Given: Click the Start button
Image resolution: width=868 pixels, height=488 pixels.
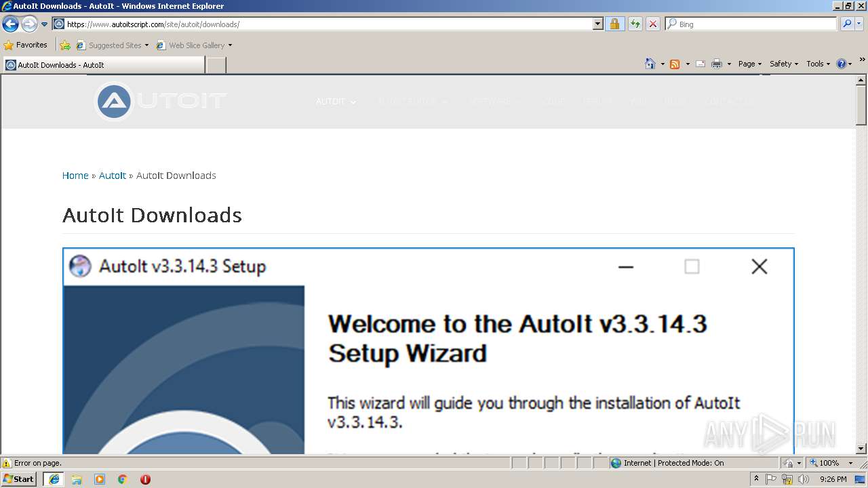Looking at the screenshot, I should pyautogui.click(x=19, y=479).
